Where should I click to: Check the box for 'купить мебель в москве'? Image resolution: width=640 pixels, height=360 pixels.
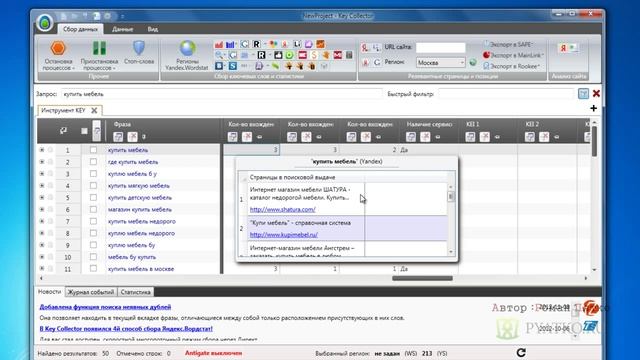point(93,269)
